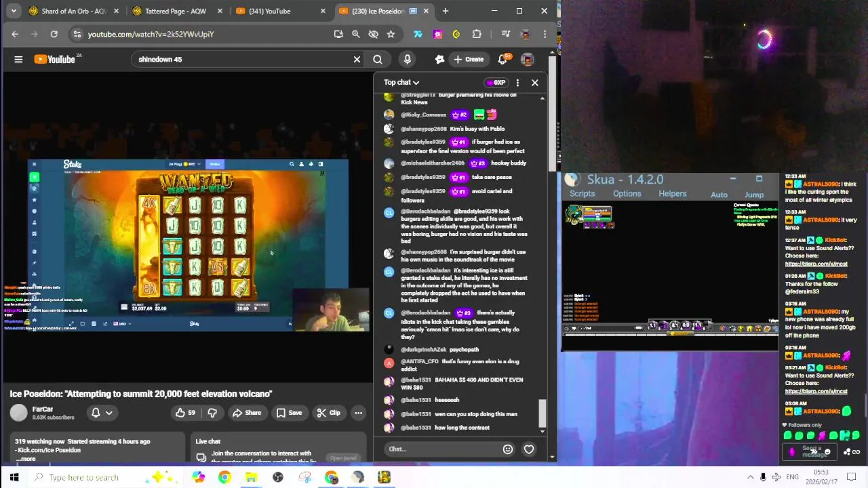The image size is (868, 488).
Task: Open Chrome three-dot menu
Action: (545, 34)
